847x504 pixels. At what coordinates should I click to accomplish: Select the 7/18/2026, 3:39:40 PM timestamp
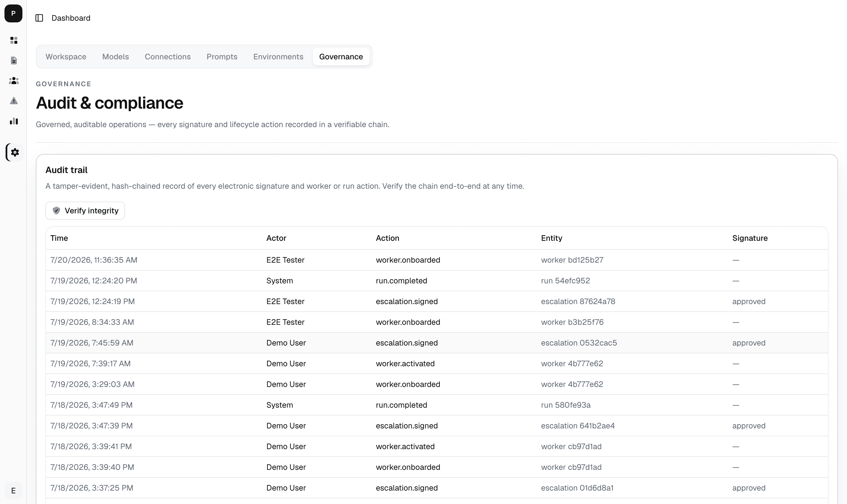tap(92, 467)
